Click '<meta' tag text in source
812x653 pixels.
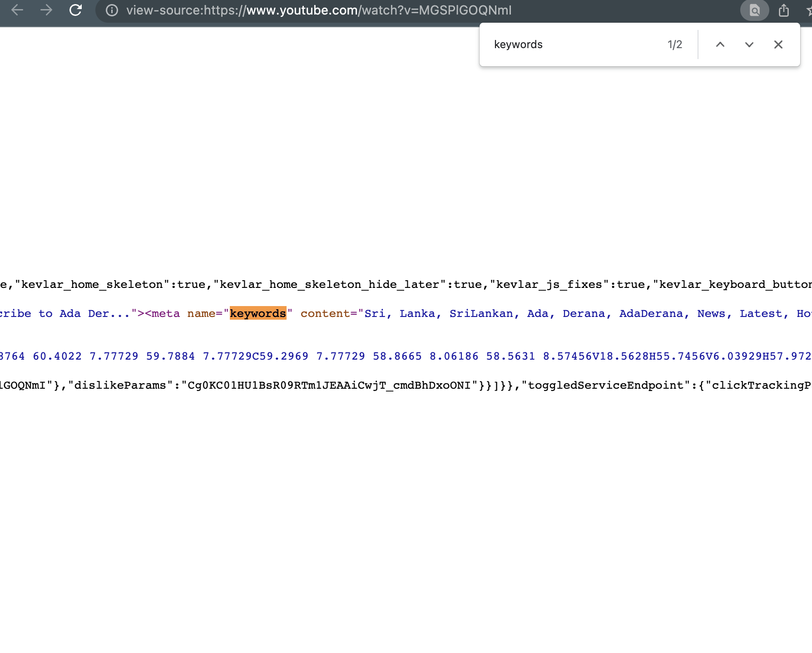click(162, 313)
